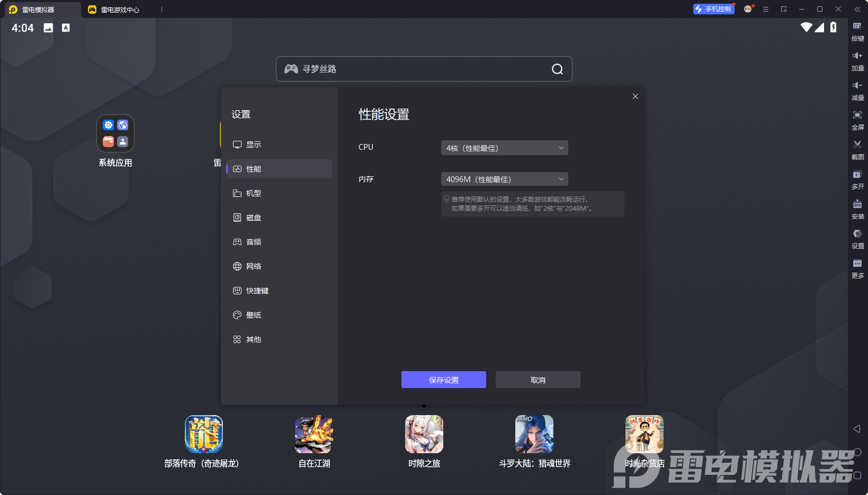
Task: Expand the 内存 memory dropdown
Action: click(505, 179)
